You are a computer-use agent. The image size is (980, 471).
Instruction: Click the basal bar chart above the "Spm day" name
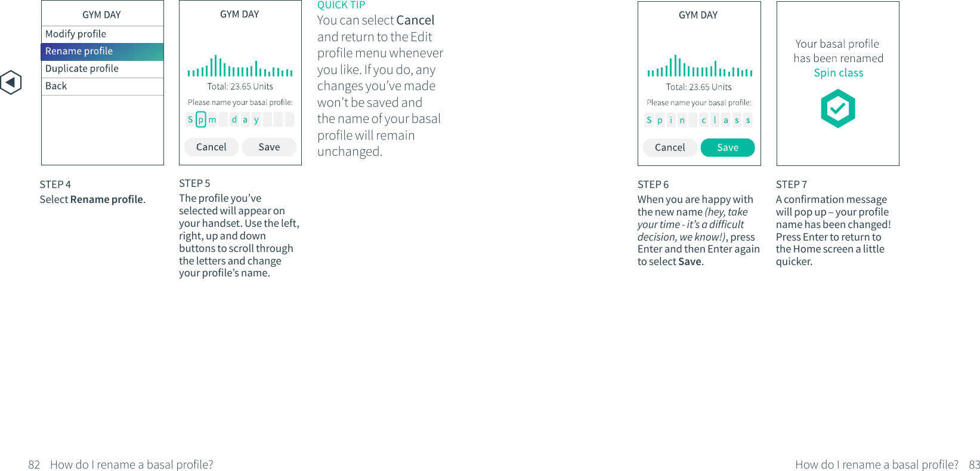coord(240,66)
